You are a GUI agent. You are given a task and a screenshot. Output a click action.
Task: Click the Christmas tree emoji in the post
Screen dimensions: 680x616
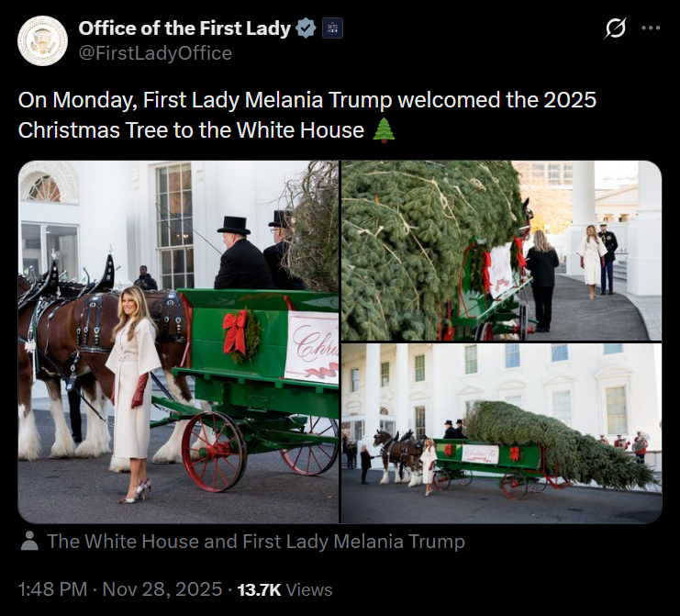[x=385, y=130]
